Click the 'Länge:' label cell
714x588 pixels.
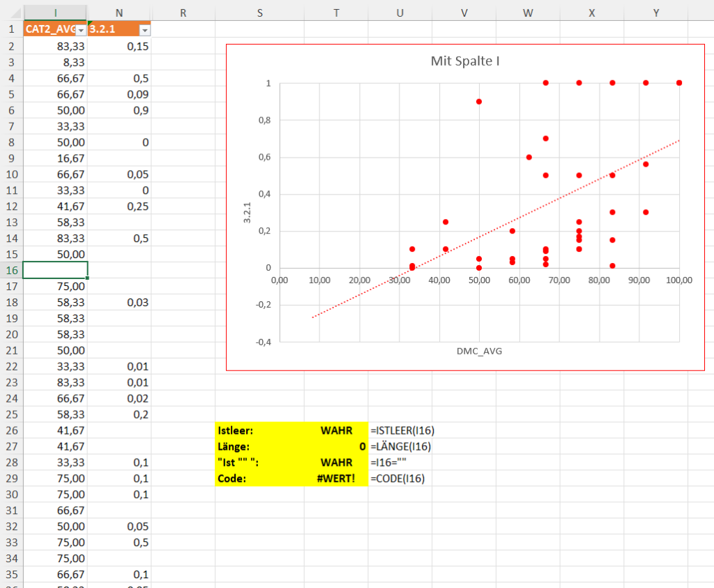259,446
